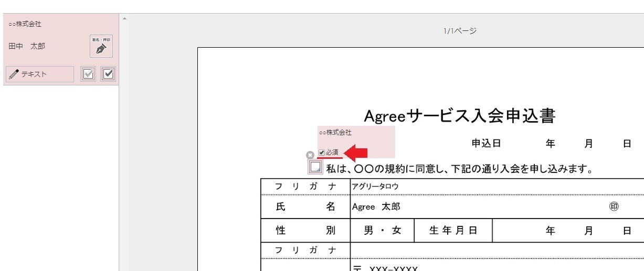Click the 〒 XXX-XXXX postal code text
The image size is (644, 271).
[385, 268]
